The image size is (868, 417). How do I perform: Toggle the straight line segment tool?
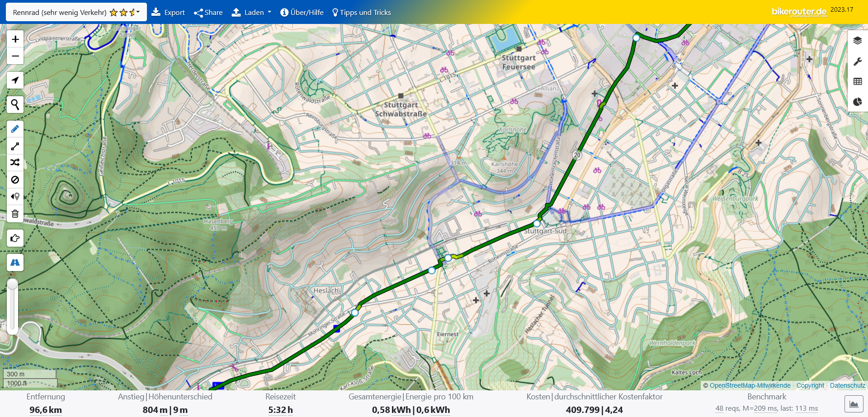(x=15, y=146)
